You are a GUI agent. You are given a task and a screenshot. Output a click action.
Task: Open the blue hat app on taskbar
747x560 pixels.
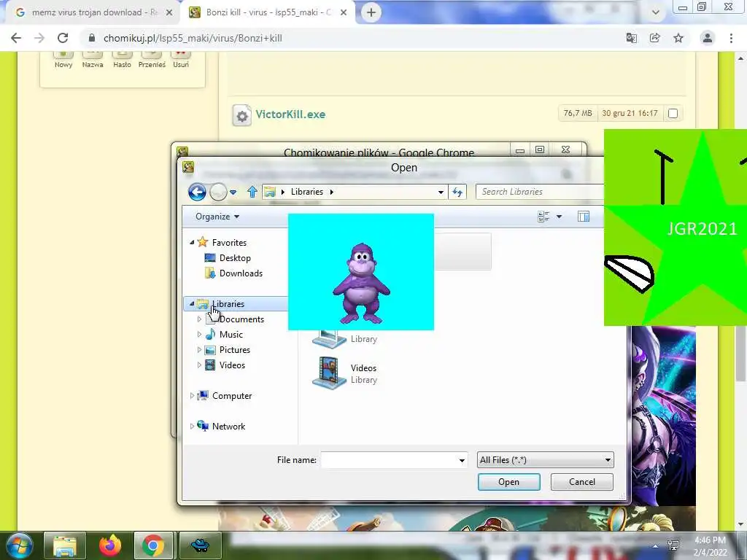point(200,545)
